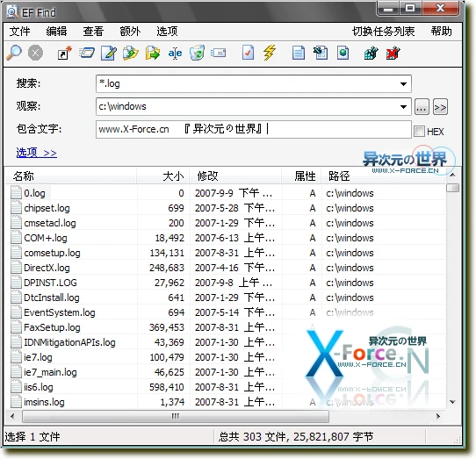Open the 编辑 menu
This screenshot has height=459, width=476.
(56, 32)
